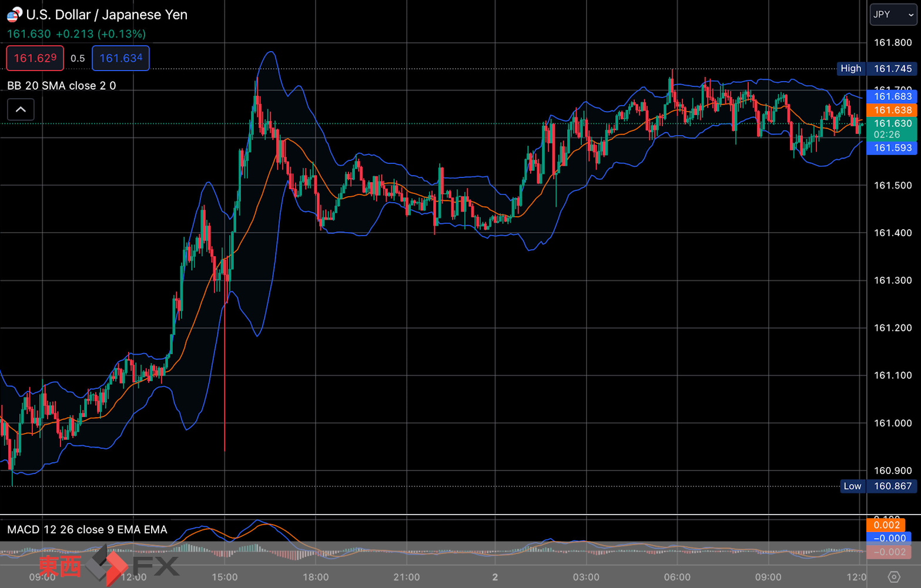
Task: Click the blue buy price 161.634
Action: 120,58
